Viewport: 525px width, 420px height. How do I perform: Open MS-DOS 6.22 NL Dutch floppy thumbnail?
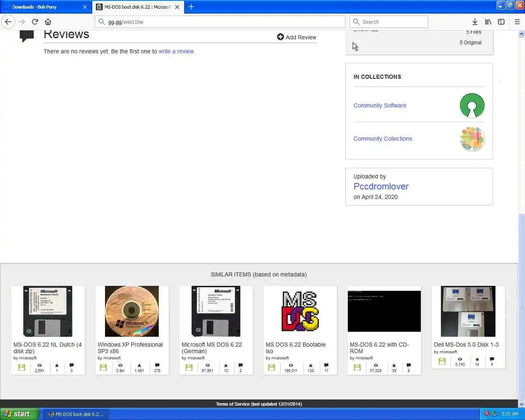tap(48, 311)
